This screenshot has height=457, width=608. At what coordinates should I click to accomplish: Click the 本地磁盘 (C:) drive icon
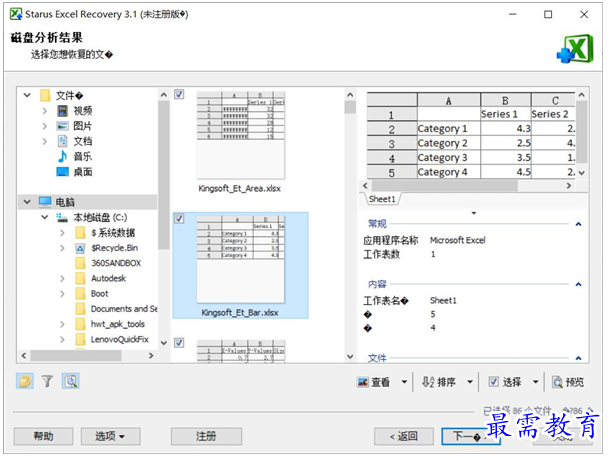pos(62,217)
